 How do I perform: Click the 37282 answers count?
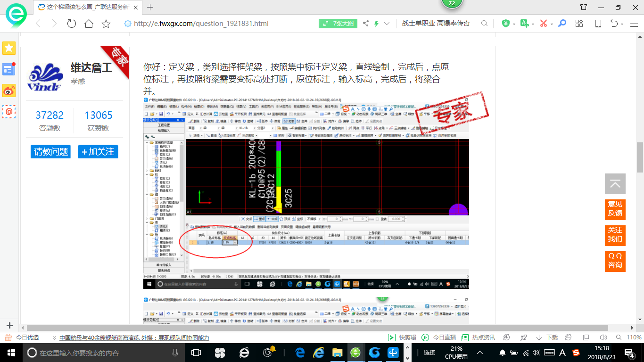coord(50,115)
